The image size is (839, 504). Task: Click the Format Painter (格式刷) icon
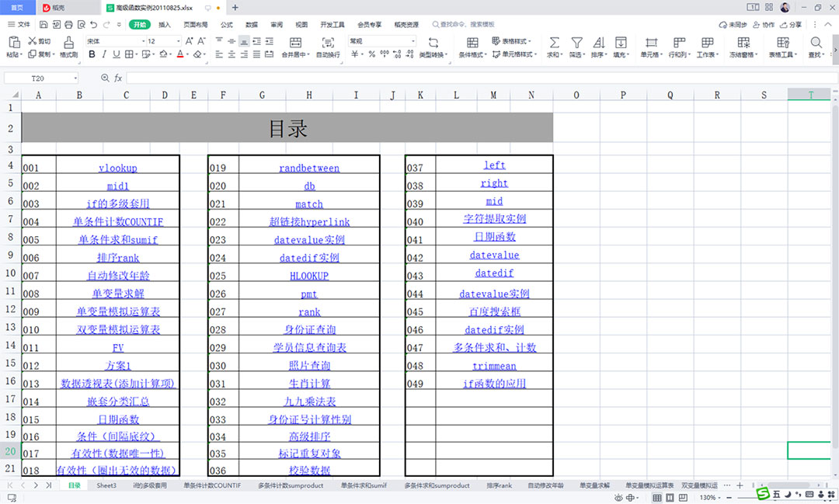click(x=68, y=42)
